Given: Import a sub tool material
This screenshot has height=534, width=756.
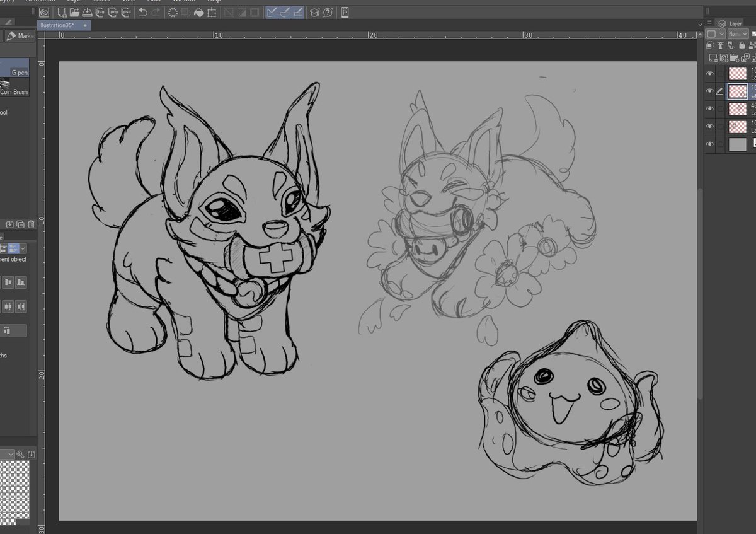Looking at the screenshot, I should tap(10, 224).
